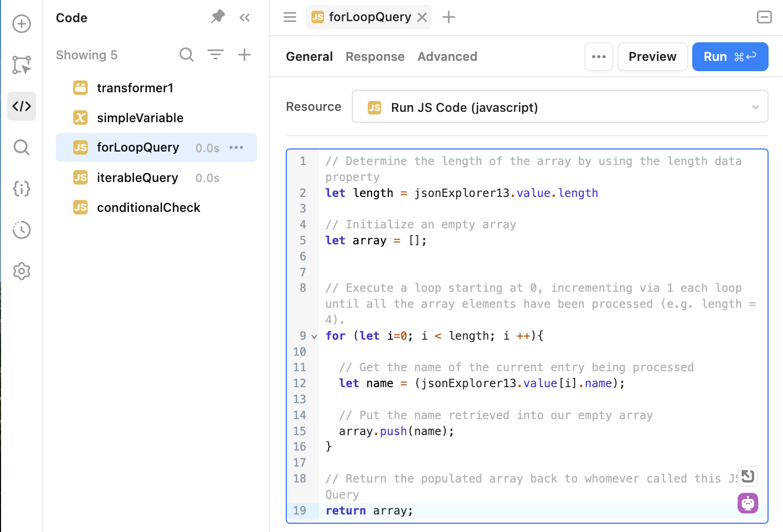Click the 'array.push(name);' code line
The width and height of the screenshot is (783, 532).
pos(396,431)
